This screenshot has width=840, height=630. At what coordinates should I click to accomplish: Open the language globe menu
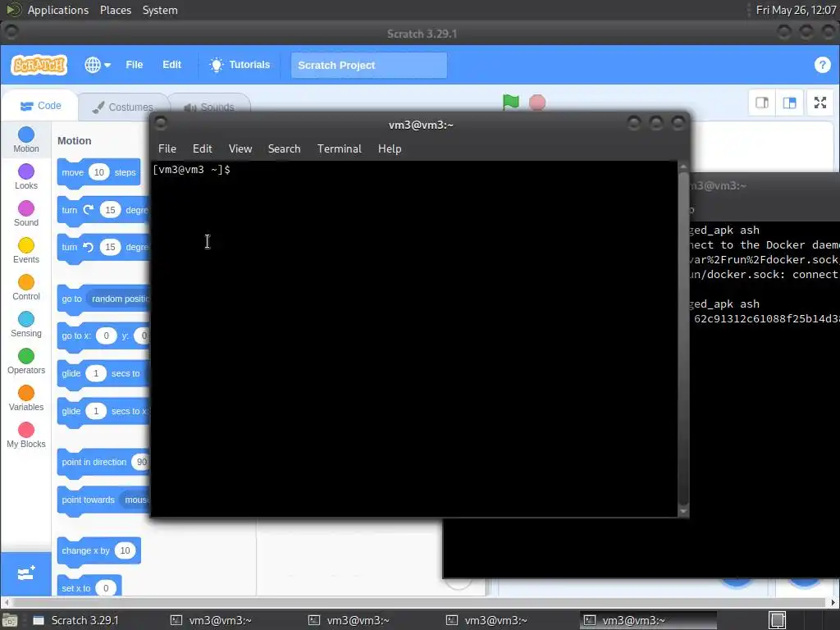pyautogui.click(x=98, y=65)
